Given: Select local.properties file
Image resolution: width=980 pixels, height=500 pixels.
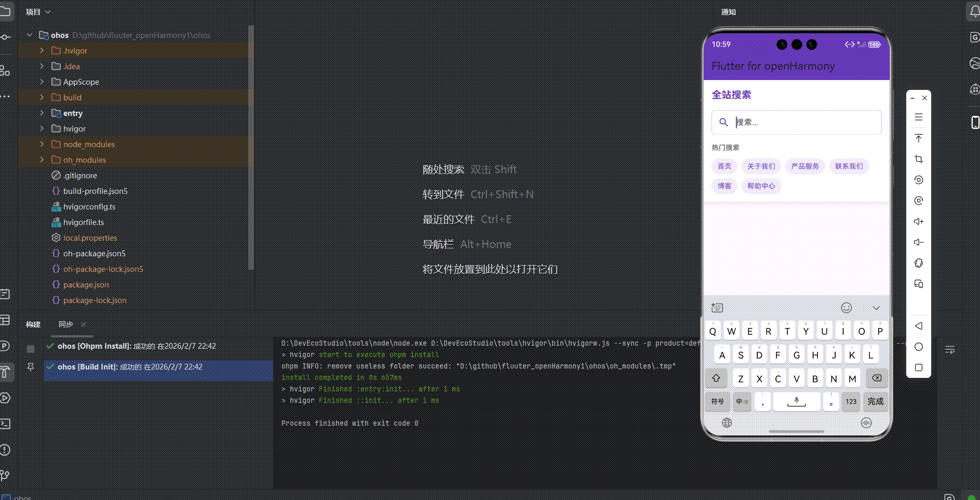Looking at the screenshot, I should click(x=84, y=238).
